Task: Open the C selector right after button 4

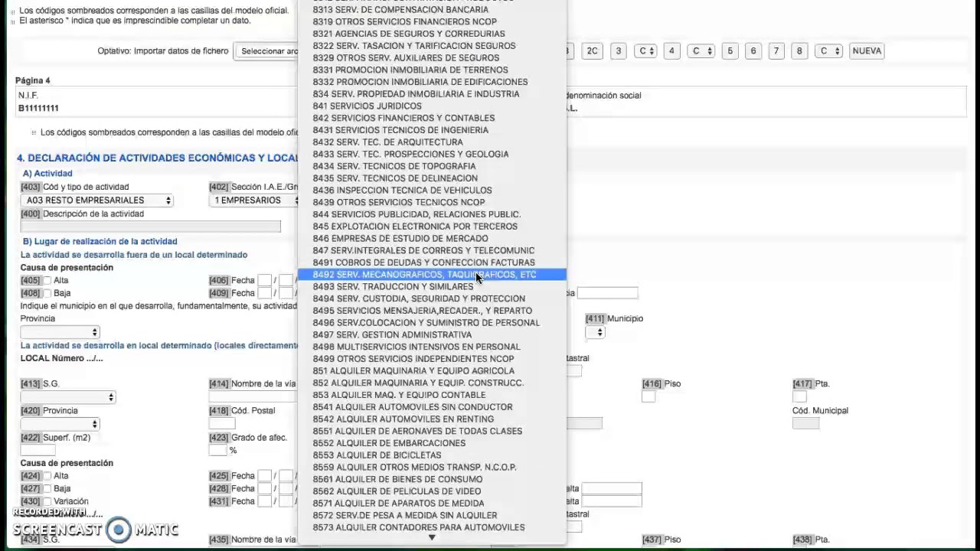Action: coord(701,51)
